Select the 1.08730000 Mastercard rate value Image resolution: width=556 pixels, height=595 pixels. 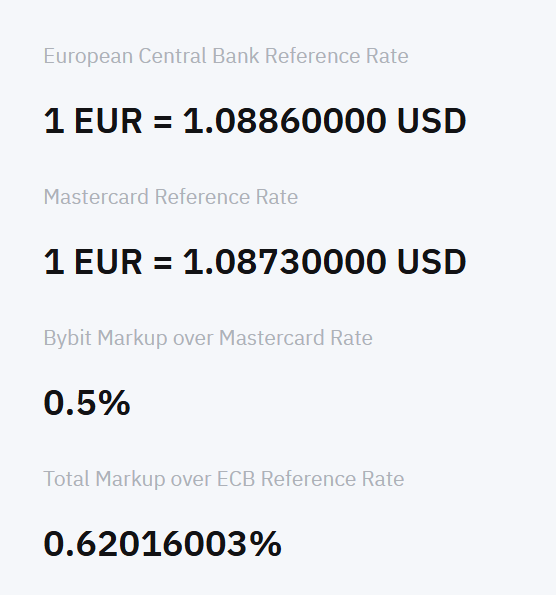[285, 262]
